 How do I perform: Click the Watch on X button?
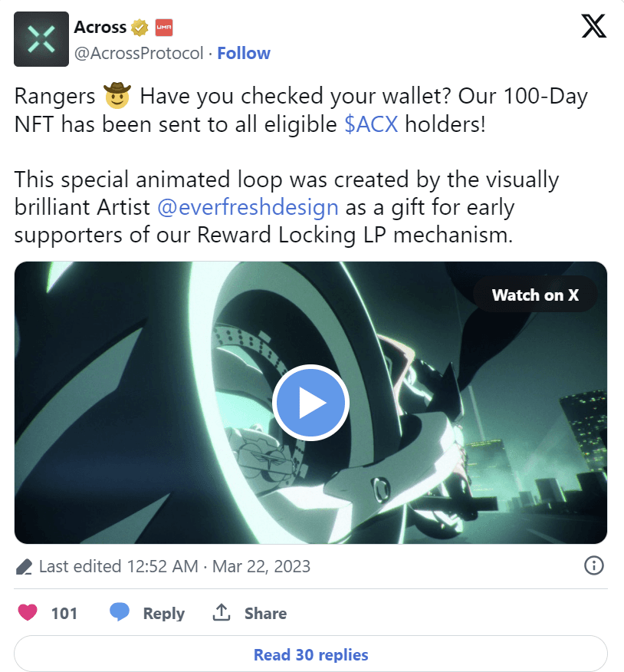535,295
